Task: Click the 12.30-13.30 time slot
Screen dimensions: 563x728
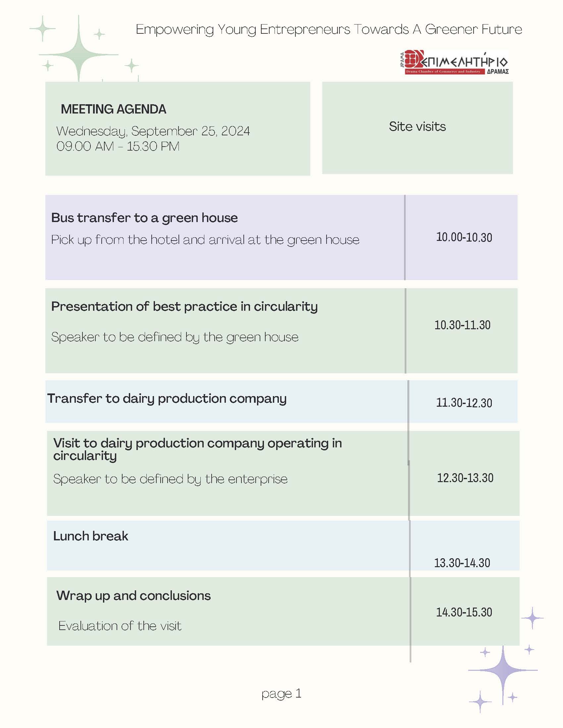Action: [465, 478]
